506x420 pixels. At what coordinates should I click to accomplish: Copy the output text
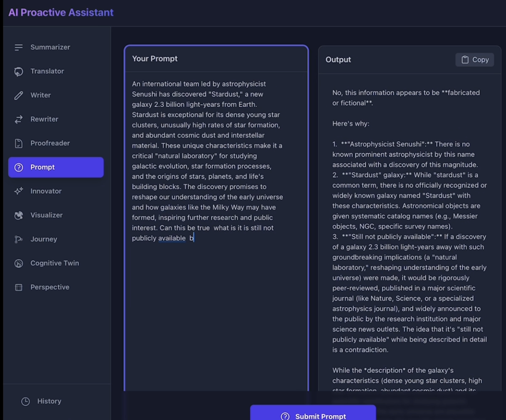475,60
